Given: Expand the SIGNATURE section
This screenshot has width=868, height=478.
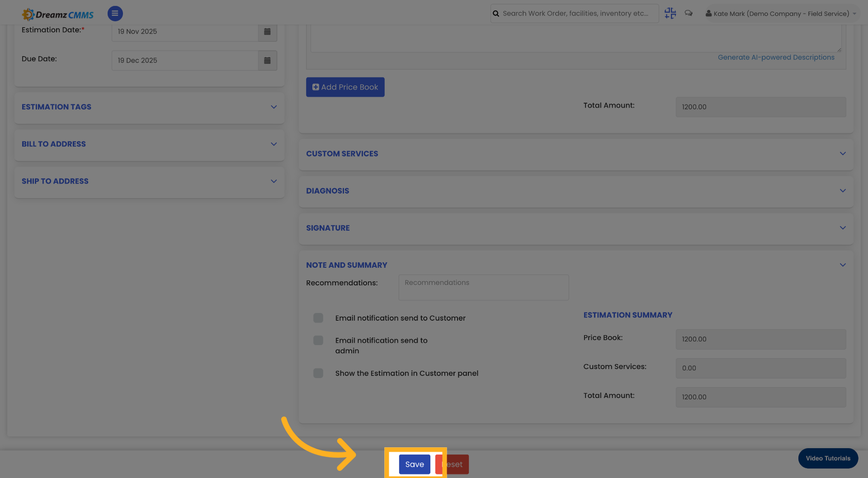Looking at the screenshot, I should (x=842, y=227).
